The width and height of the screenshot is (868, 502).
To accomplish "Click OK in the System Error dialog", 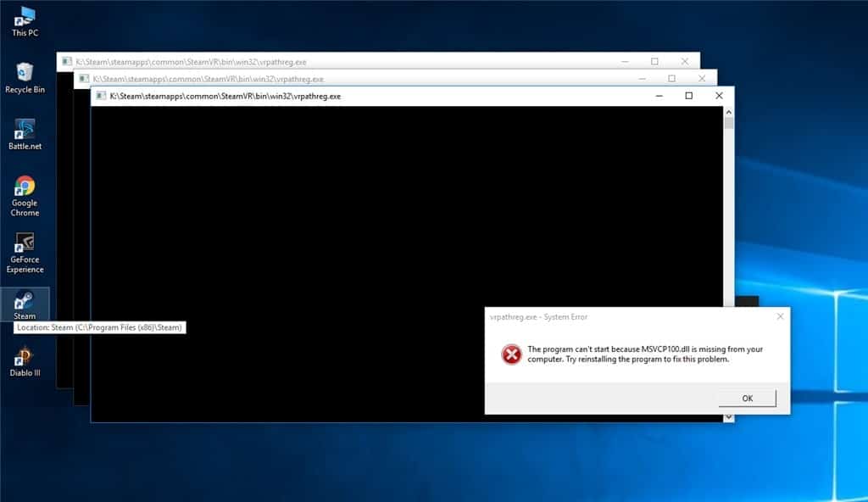I will (748, 398).
